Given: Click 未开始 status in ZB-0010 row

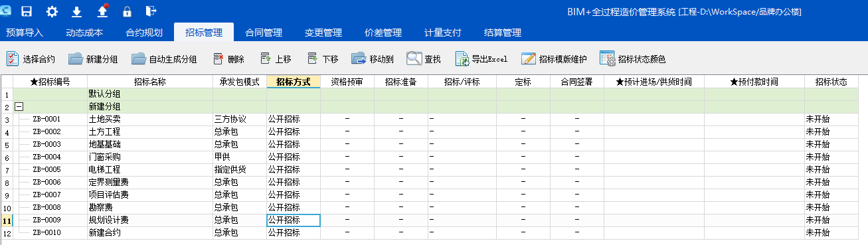Looking at the screenshot, I should tap(831, 233).
